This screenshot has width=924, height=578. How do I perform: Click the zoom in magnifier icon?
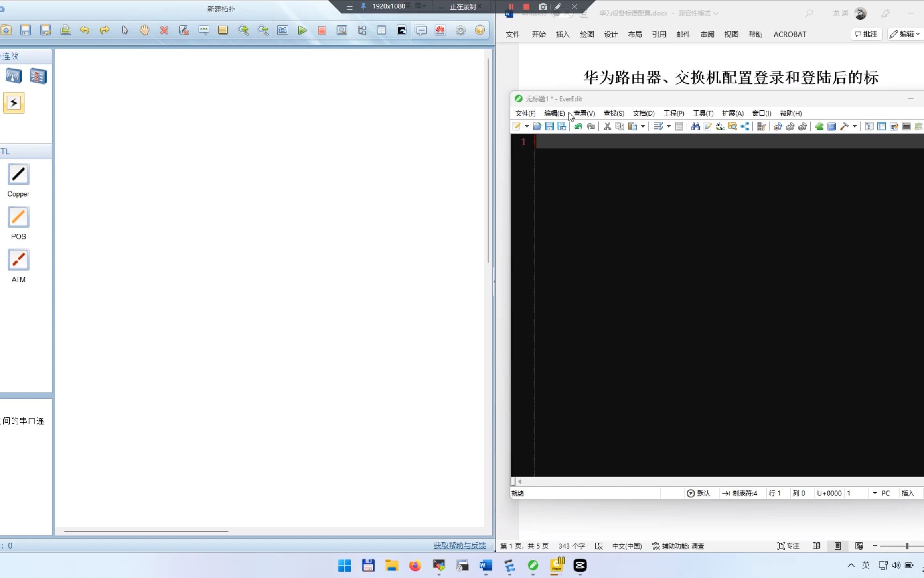click(243, 31)
